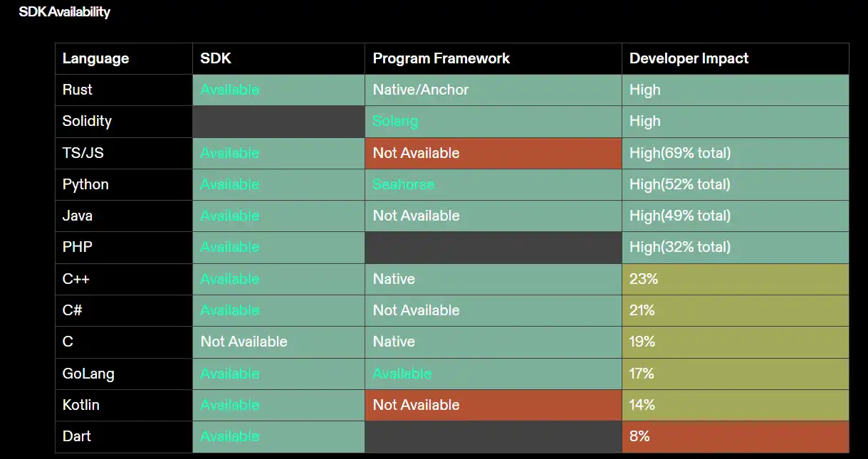Open the Java SDK Available link
The height and width of the screenshot is (459, 868).
(x=229, y=216)
